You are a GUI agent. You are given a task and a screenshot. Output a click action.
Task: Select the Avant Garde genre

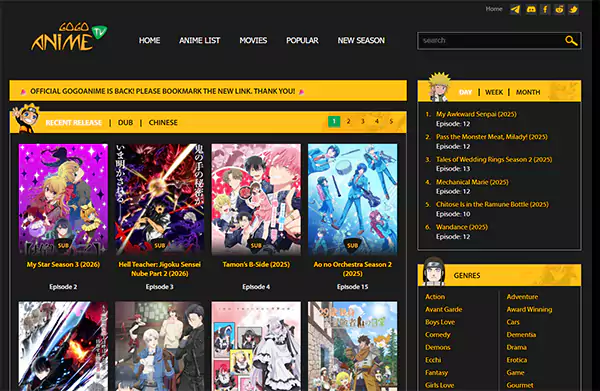(x=443, y=309)
